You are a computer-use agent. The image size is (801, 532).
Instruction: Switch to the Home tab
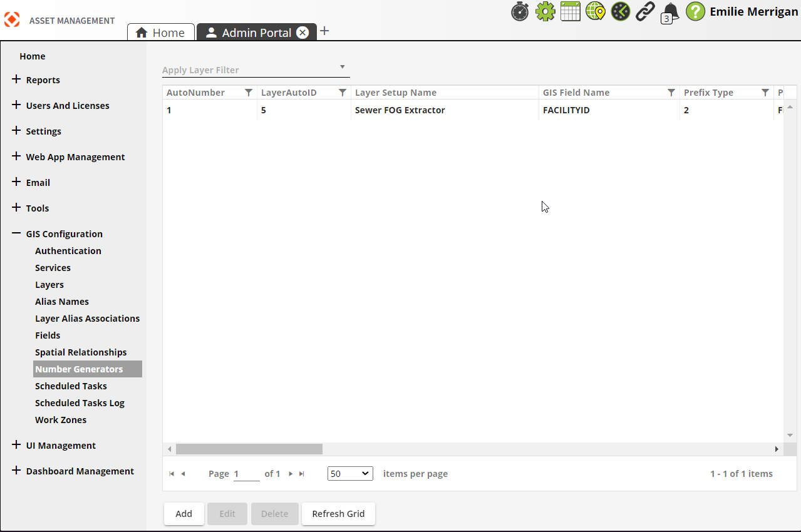click(x=160, y=33)
